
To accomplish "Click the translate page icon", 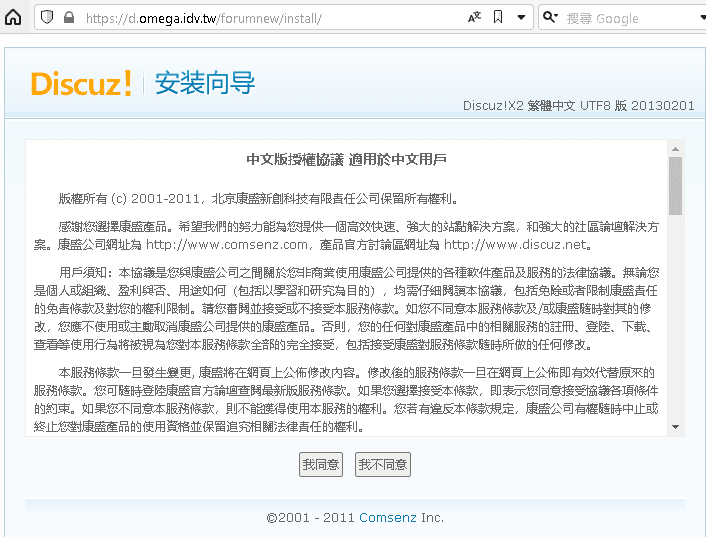I will pyautogui.click(x=474, y=17).
